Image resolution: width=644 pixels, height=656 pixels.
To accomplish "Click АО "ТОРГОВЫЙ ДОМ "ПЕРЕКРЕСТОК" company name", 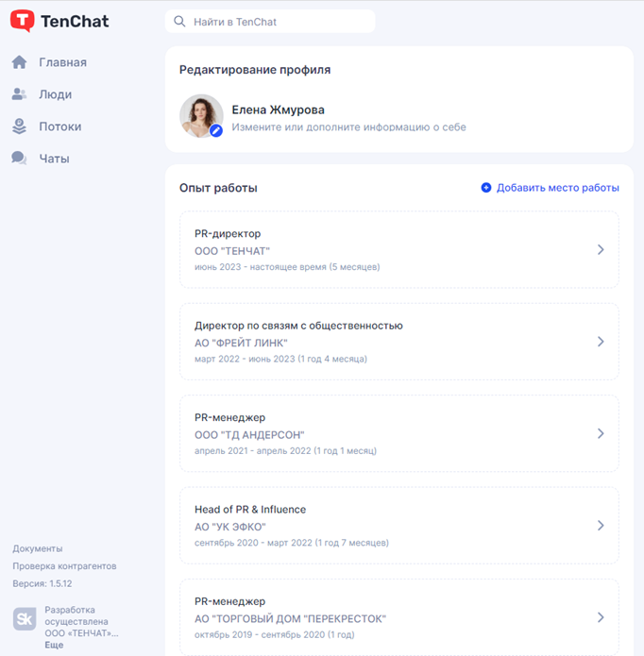I will [x=290, y=619].
